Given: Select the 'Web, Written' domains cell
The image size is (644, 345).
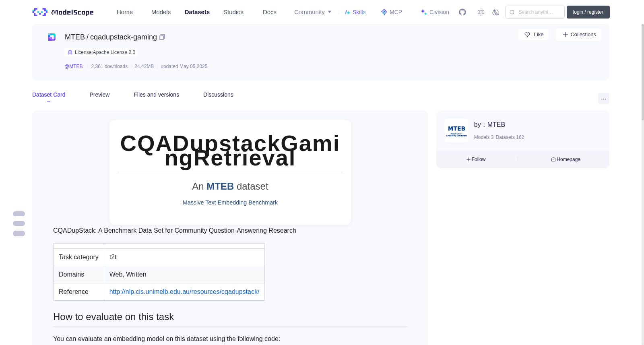Looking at the screenshot, I should (x=184, y=275).
